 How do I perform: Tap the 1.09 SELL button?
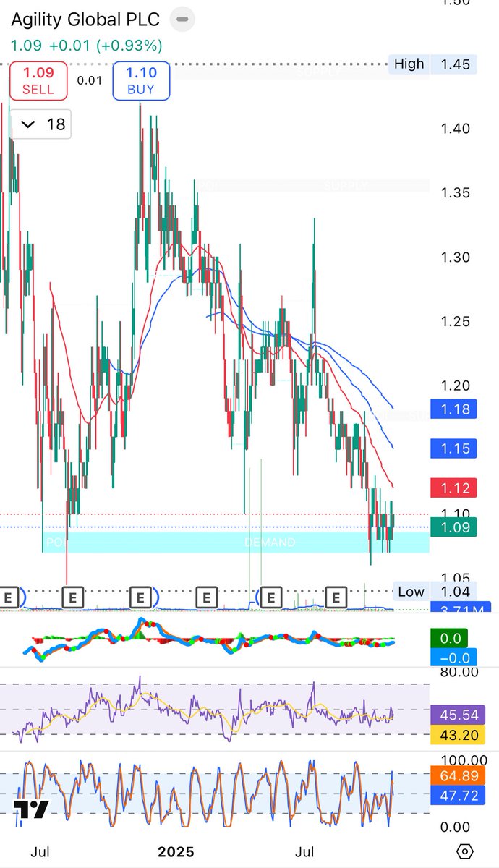[38, 80]
